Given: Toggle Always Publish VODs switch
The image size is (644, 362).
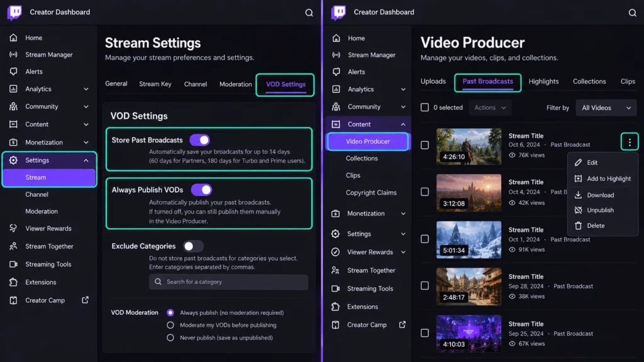Looking at the screenshot, I should click(201, 190).
